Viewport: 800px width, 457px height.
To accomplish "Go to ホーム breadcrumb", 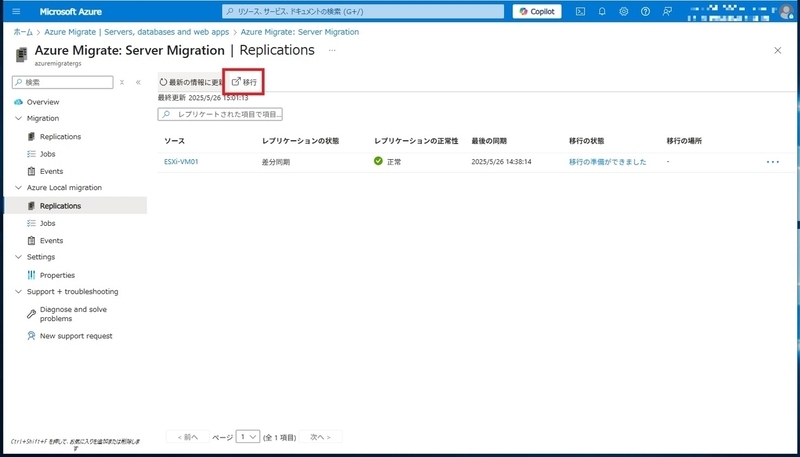I will point(23,32).
